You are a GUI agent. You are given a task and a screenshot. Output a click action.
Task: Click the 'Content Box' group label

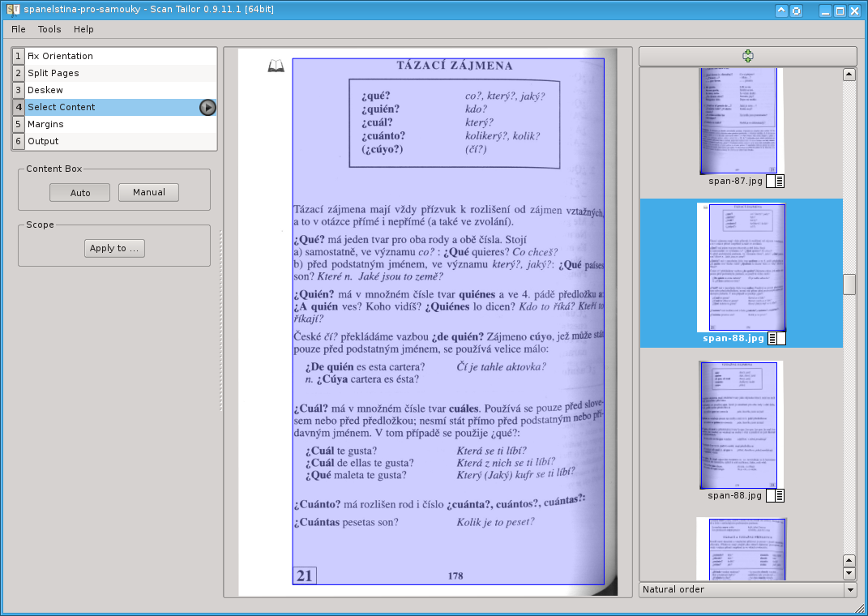(54, 169)
